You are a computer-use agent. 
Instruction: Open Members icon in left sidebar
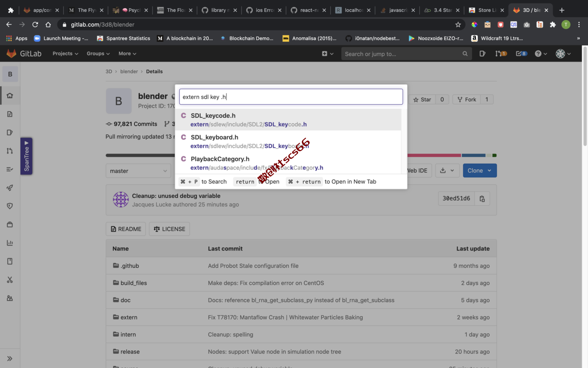coord(10,298)
